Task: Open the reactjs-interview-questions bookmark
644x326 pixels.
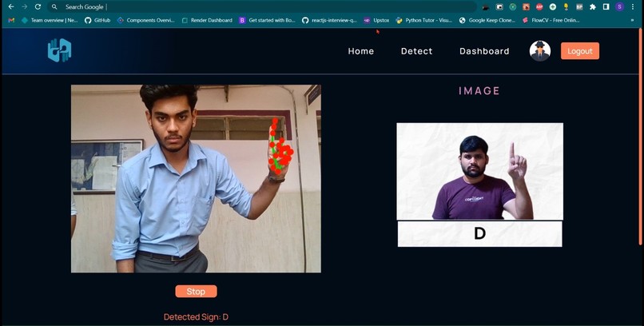Action: pyautogui.click(x=329, y=20)
